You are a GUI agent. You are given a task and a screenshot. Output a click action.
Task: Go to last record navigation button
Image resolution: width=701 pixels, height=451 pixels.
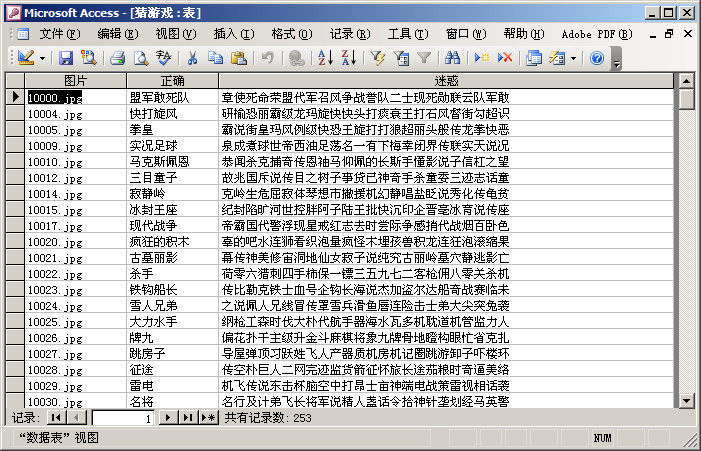click(x=188, y=418)
